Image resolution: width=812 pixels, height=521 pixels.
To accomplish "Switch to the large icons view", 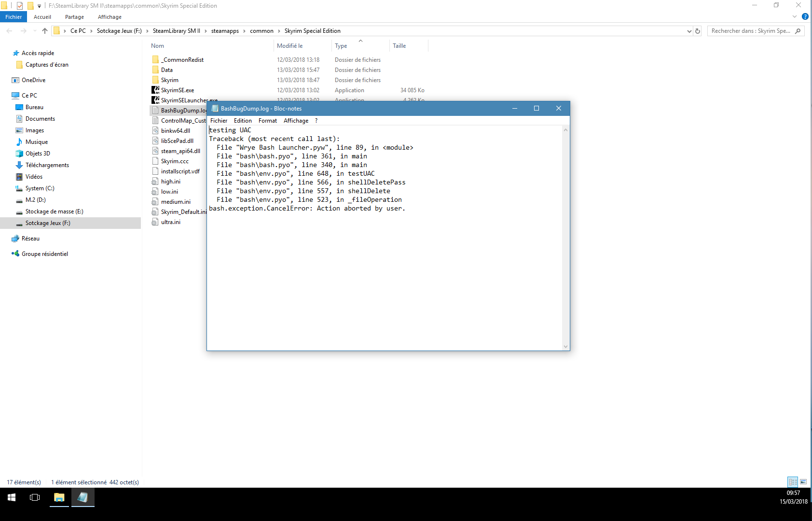I will click(x=803, y=482).
